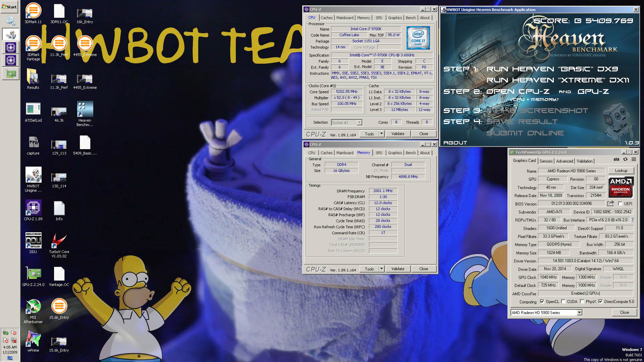The image size is (644, 362).
Task: Open the 3DM11.OC file icon
Action: pos(59,13)
